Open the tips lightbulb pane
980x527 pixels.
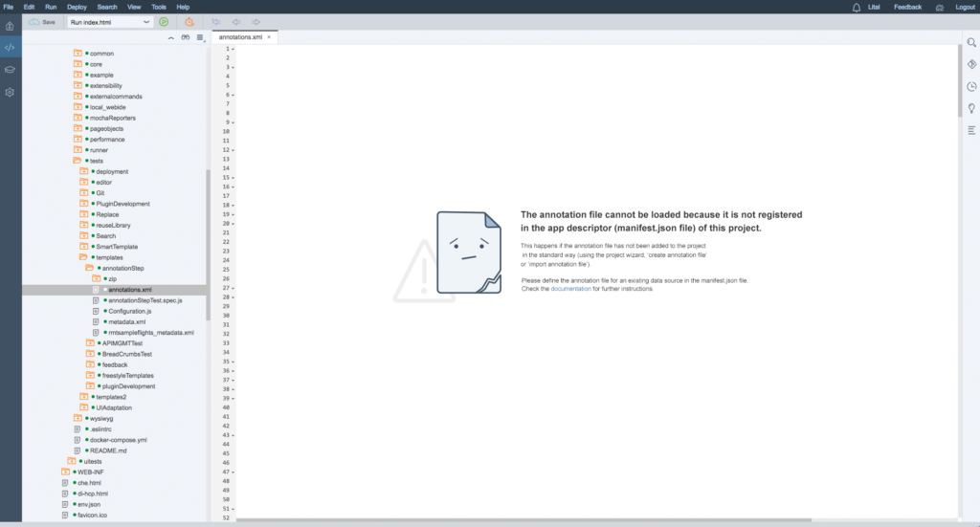pos(971,108)
